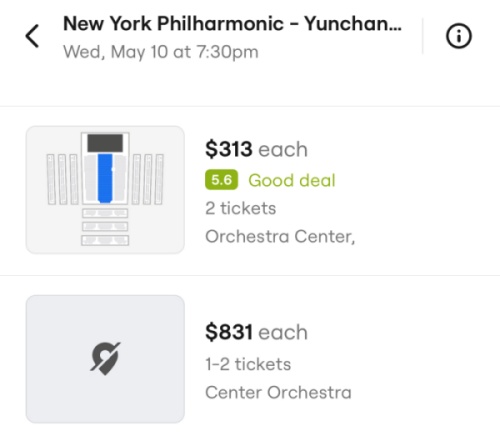Tap the Wed, May 10 at 7:30pm date
This screenshot has height=436, width=500.
click(161, 52)
